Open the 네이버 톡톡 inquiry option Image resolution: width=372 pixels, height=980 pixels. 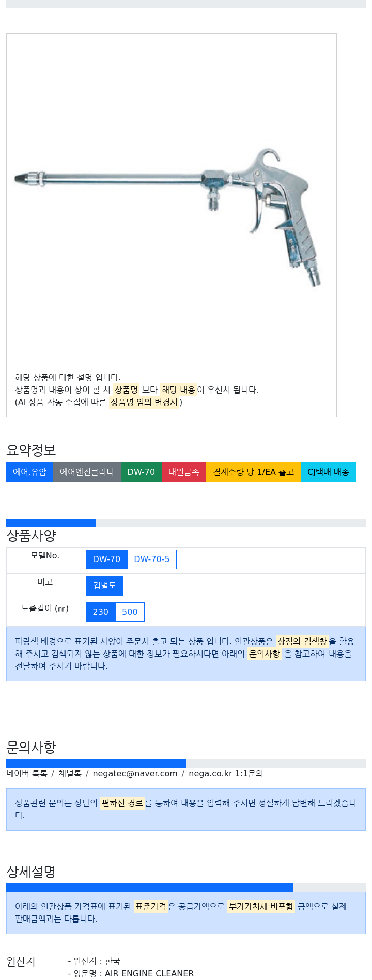click(x=27, y=774)
